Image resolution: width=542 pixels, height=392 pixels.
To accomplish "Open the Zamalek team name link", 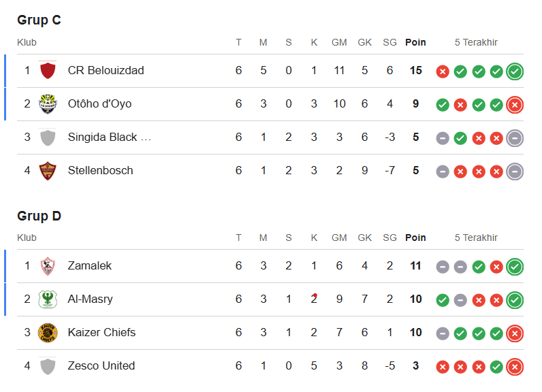I will [89, 265].
